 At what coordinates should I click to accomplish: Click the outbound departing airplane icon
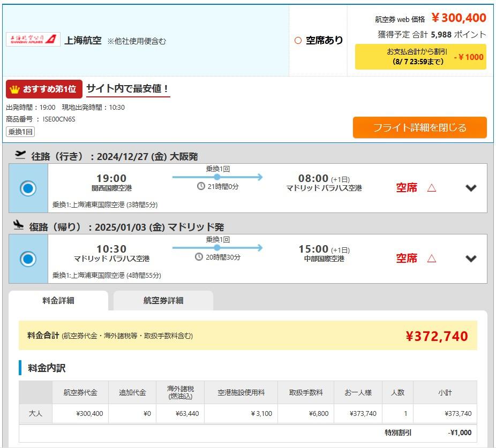[x=20, y=155]
